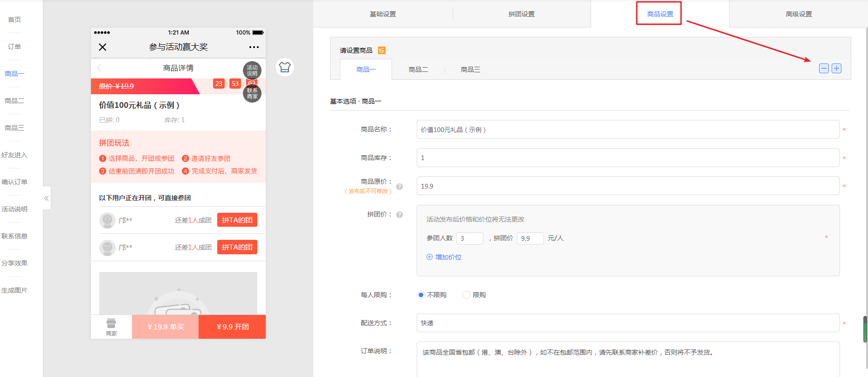Open 分享效果 in the left sidebar
The height and width of the screenshot is (377, 868).
(x=14, y=263)
